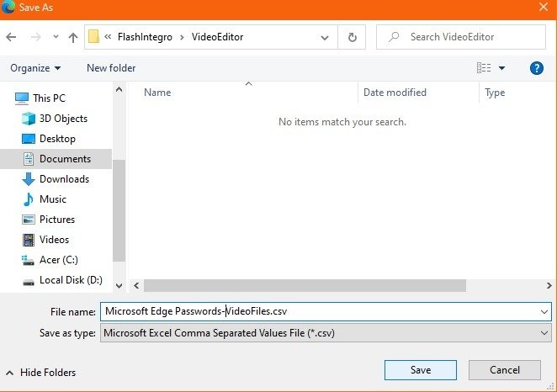Click the forward navigation arrow

point(36,37)
